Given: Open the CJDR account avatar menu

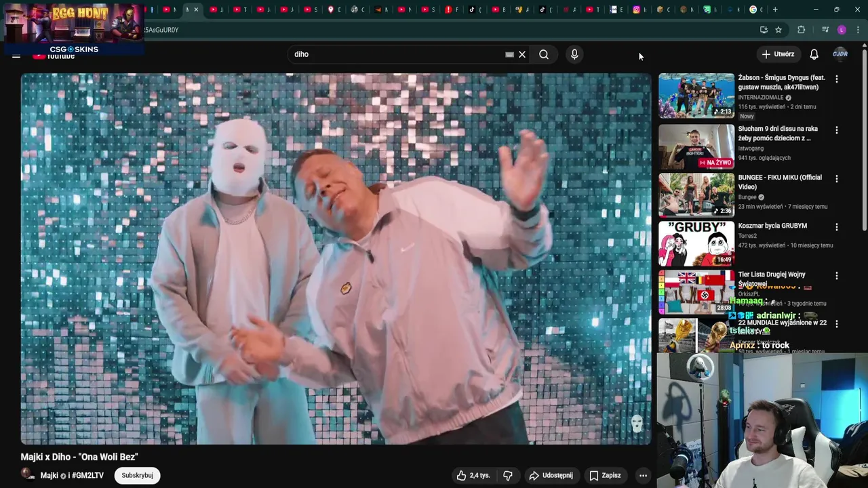Looking at the screenshot, I should 840,54.
